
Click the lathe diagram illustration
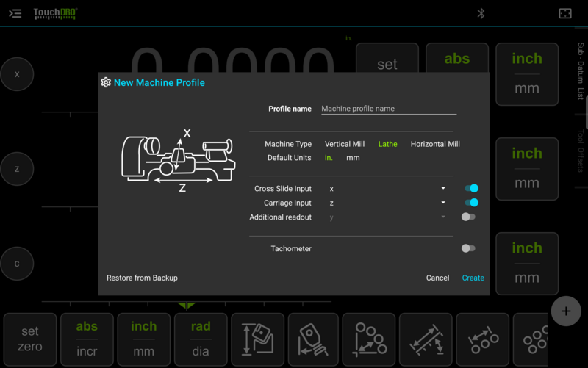tap(179, 160)
